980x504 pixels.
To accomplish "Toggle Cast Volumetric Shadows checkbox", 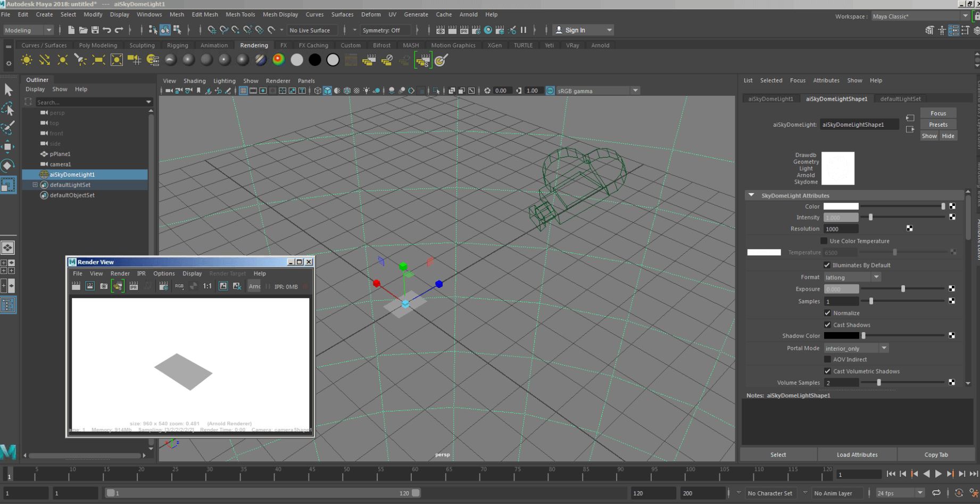I will coord(827,371).
